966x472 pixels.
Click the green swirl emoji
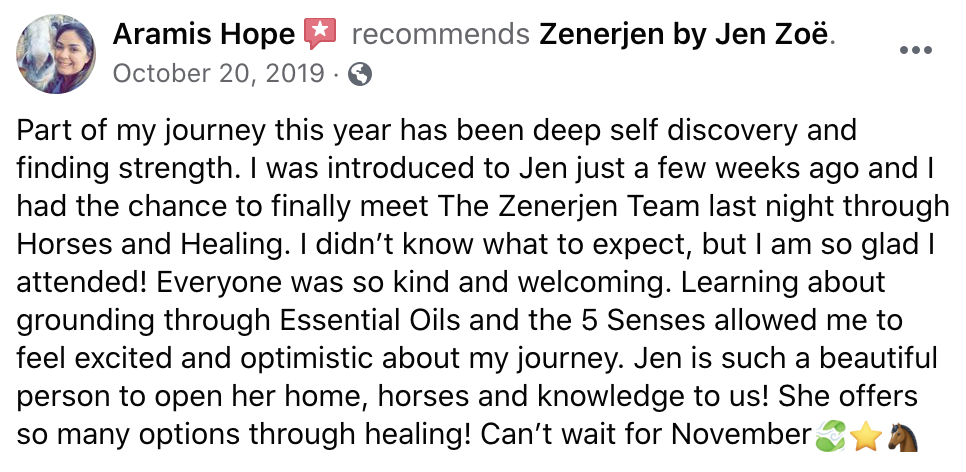pos(830,437)
